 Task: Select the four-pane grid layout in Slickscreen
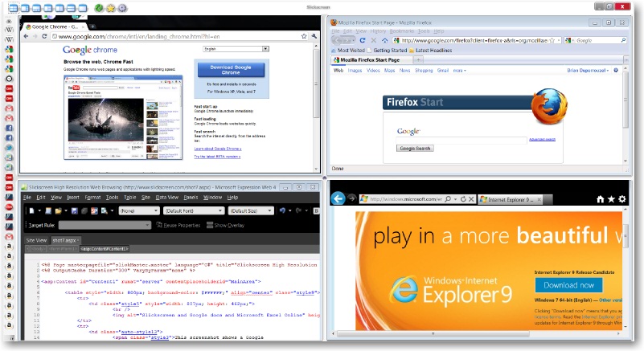pyautogui.click(x=13, y=8)
